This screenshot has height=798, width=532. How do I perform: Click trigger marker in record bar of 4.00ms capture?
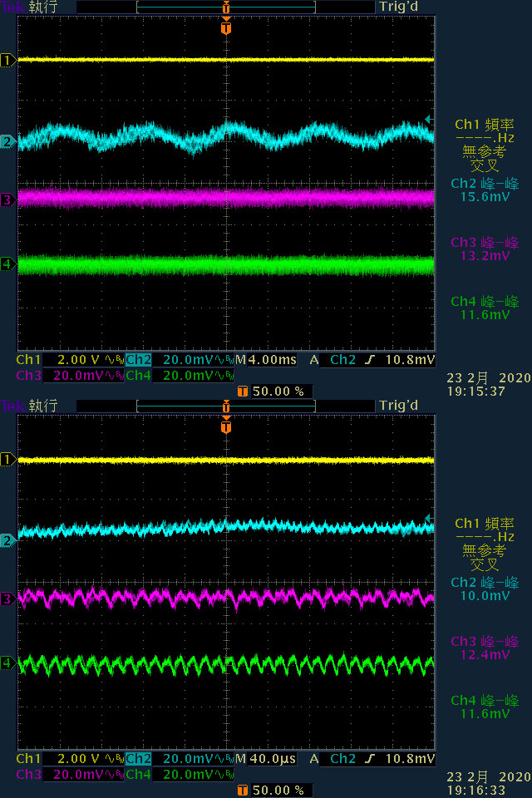[226, 7]
